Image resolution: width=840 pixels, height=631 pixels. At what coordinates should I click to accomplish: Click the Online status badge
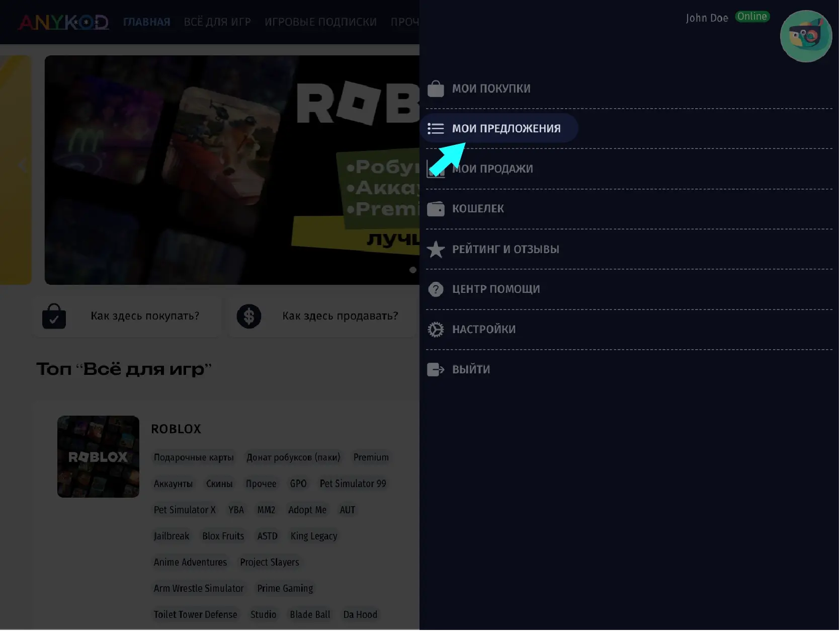[x=752, y=17]
